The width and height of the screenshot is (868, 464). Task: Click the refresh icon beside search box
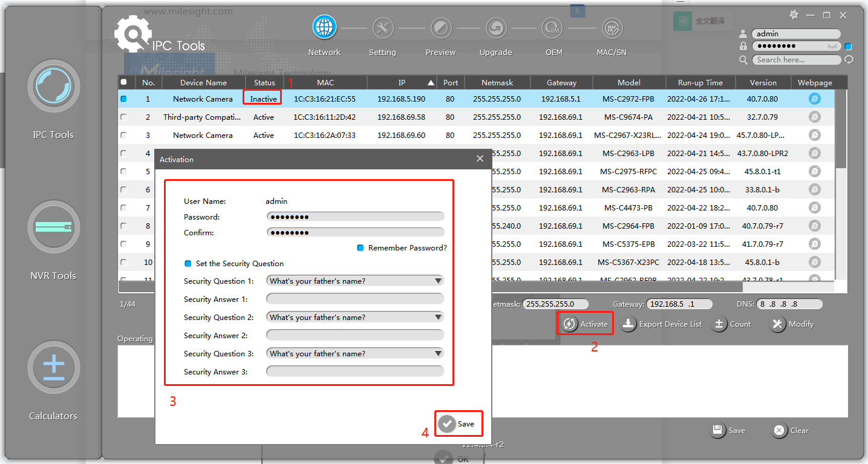tap(849, 59)
